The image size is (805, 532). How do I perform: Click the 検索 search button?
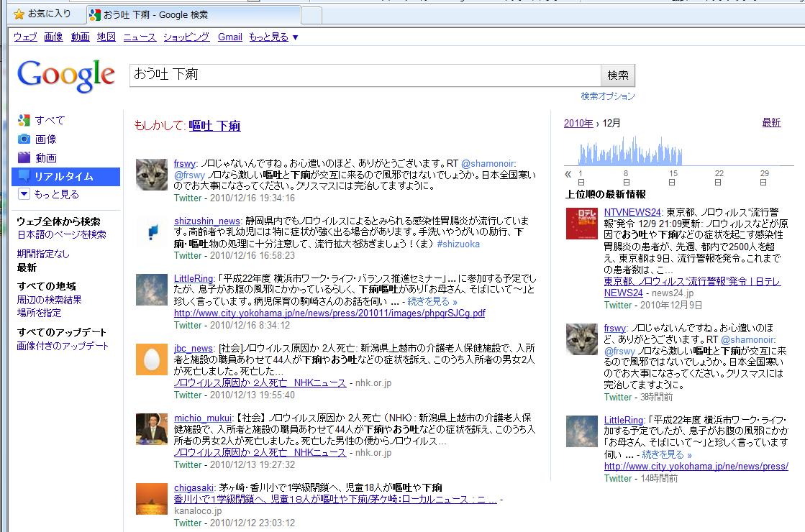point(618,75)
